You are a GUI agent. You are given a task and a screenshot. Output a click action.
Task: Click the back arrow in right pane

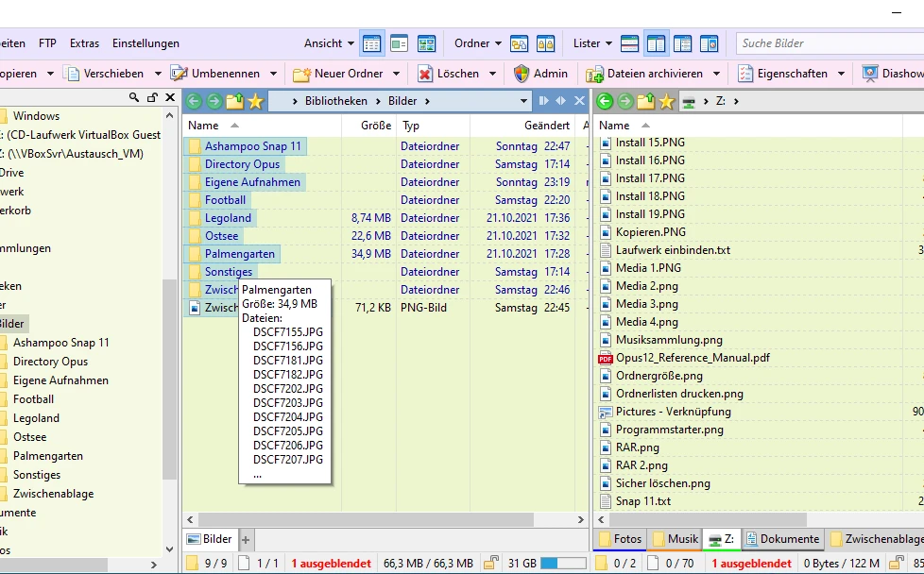[605, 101]
